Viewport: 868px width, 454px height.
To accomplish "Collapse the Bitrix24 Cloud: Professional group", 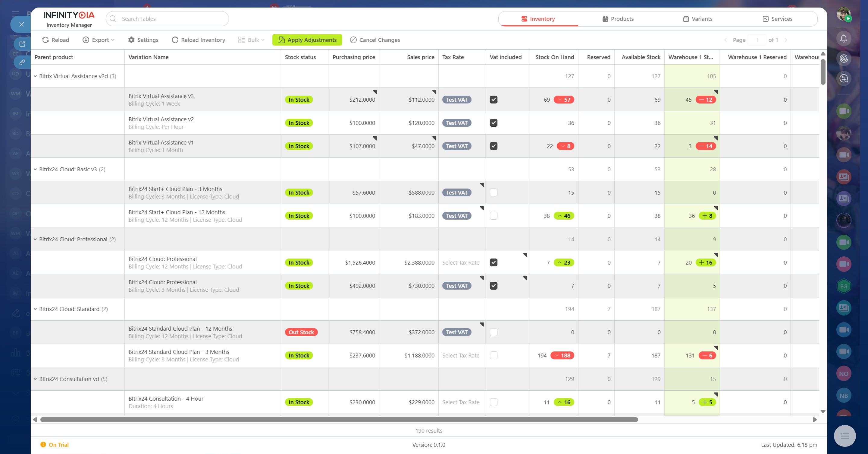I will coord(35,239).
